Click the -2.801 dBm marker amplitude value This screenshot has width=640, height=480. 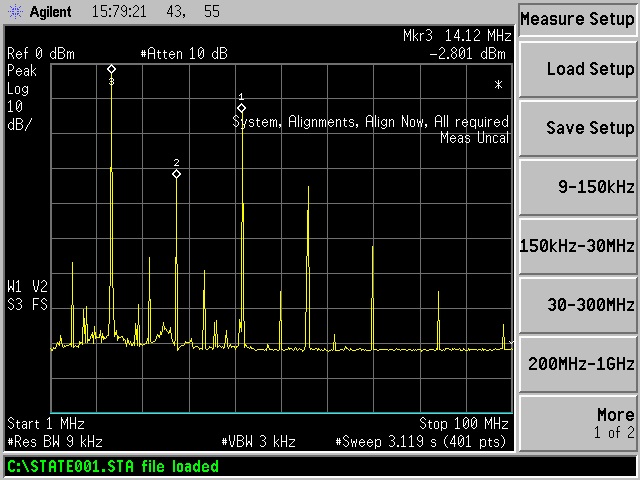(x=467, y=53)
